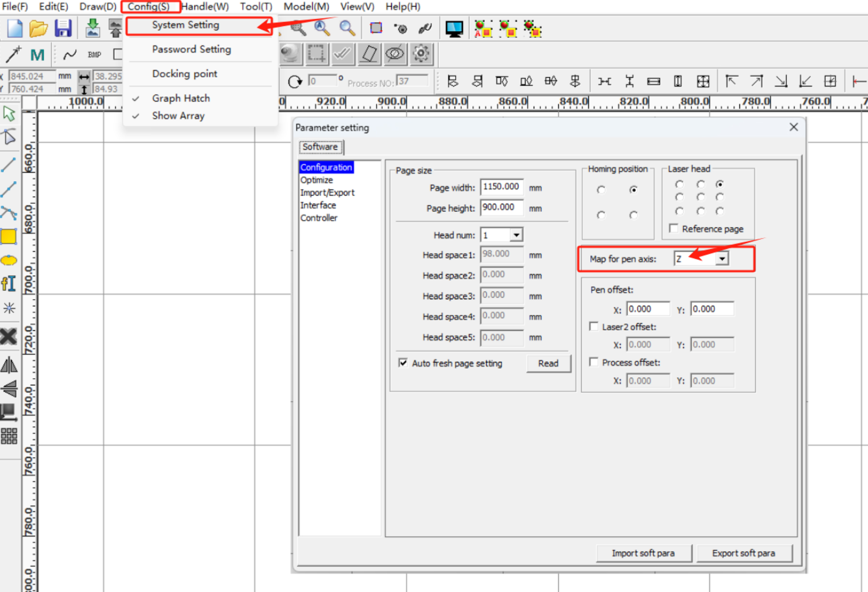
Task: Enable the Laser2 offset checkbox
Action: pos(594,326)
